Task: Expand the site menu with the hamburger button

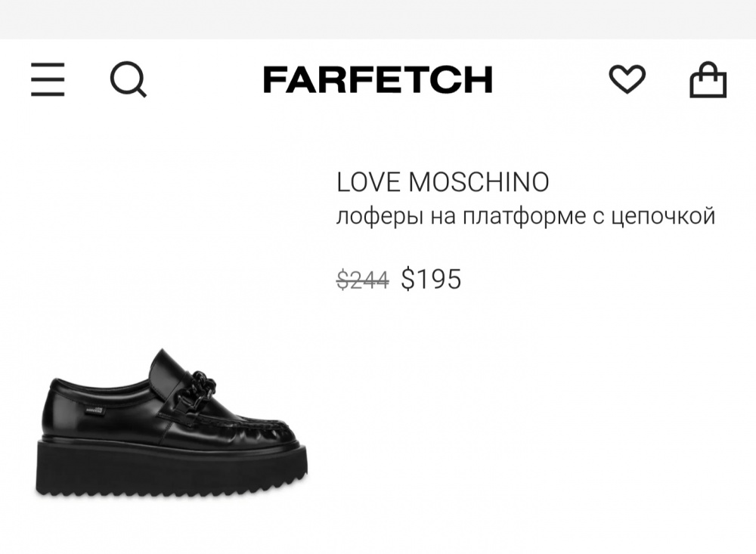Action: 48,79
